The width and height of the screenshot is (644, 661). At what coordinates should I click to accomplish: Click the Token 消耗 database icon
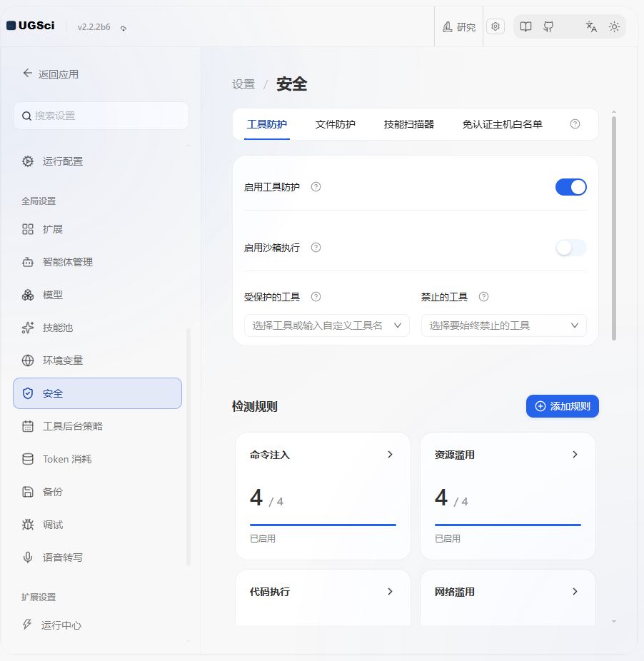pyautogui.click(x=28, y=459)
